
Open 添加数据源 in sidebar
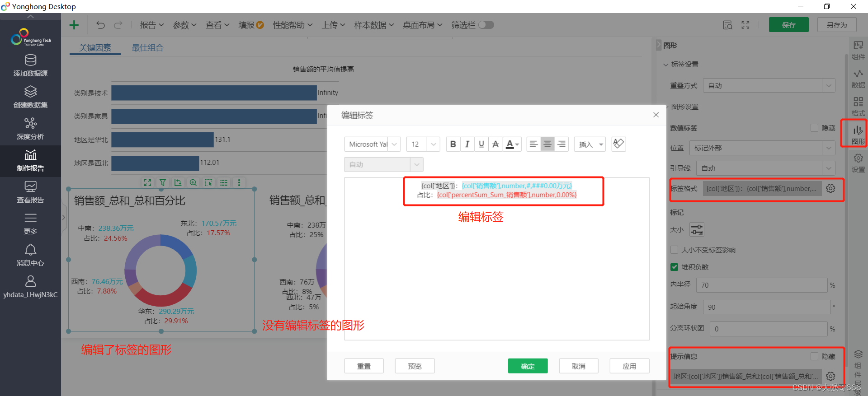pyautogui.click(x=30, y=65)
